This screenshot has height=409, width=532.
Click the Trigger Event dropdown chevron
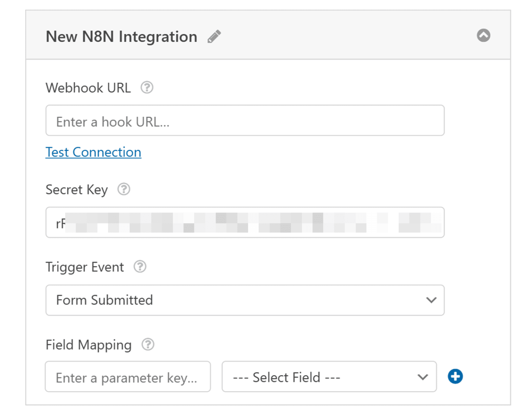click(431, 300)
